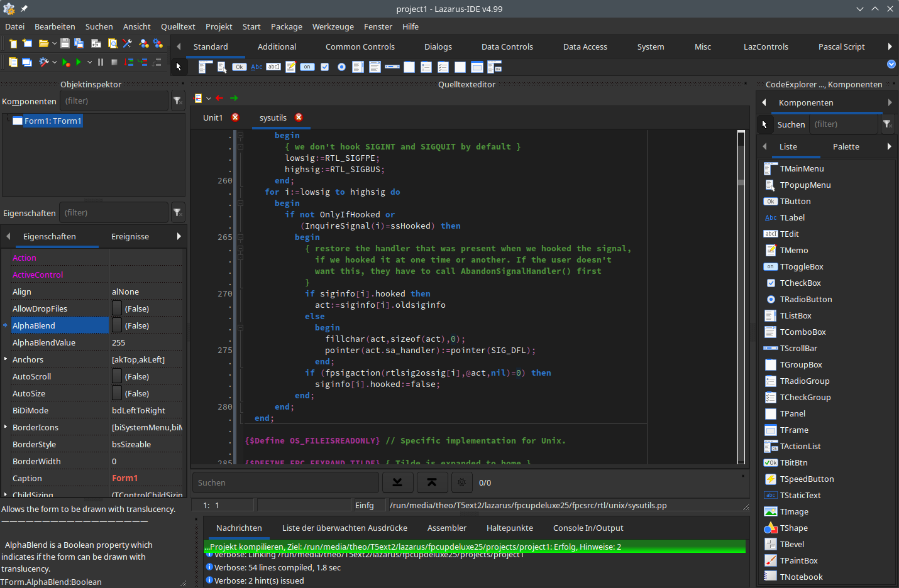Close the Unit1 editor tab
Image resolution: width=899 pixels, height=588 pixels.
235,117
